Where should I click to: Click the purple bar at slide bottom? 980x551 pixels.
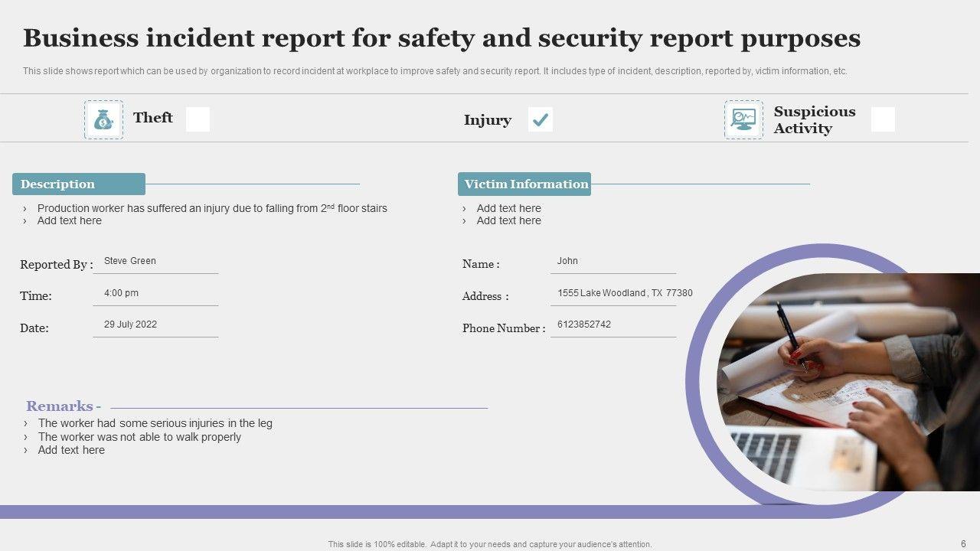(x=345, y=512)
